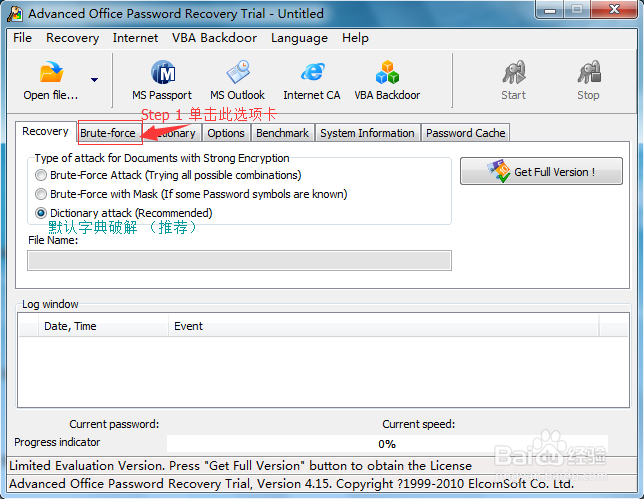
Task: Click the 'Current password:' label
Action: [114, 424]
